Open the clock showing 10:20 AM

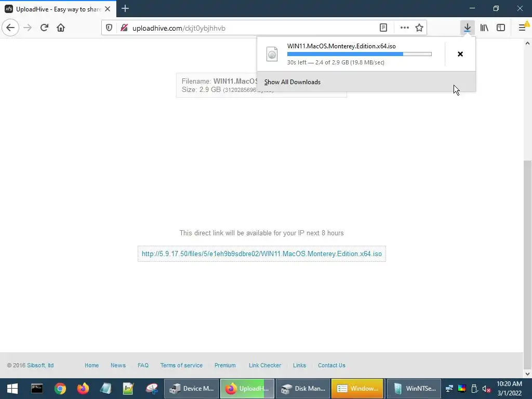(x=509, y=389)
